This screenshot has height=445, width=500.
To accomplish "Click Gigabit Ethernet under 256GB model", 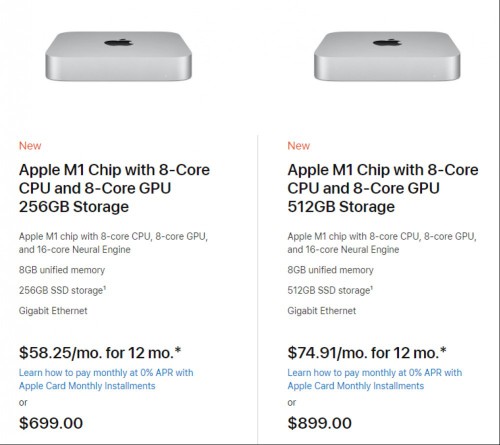I will (53, 311).
